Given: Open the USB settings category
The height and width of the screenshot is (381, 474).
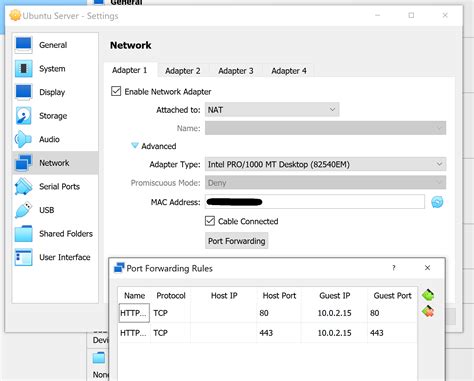Looking at the screenshot, I should pyautogui.click(x=55, y=210).
